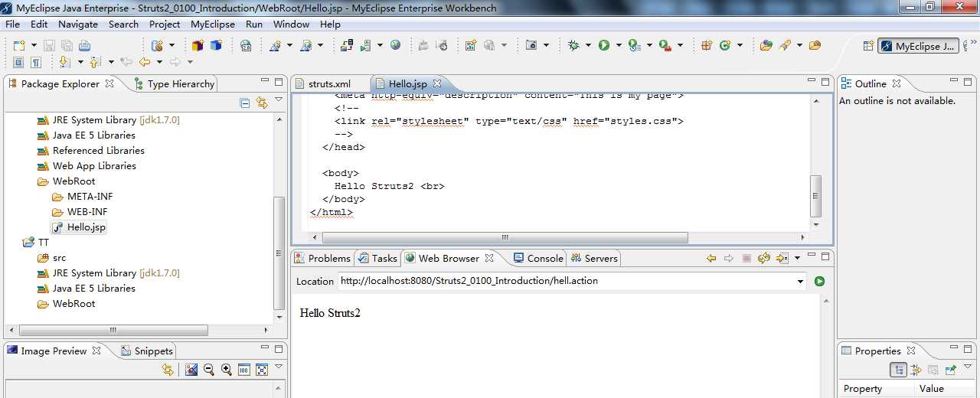Click the browser Back arrow in Web Browser view
This screenshot has width=980, height=398.
711,259
